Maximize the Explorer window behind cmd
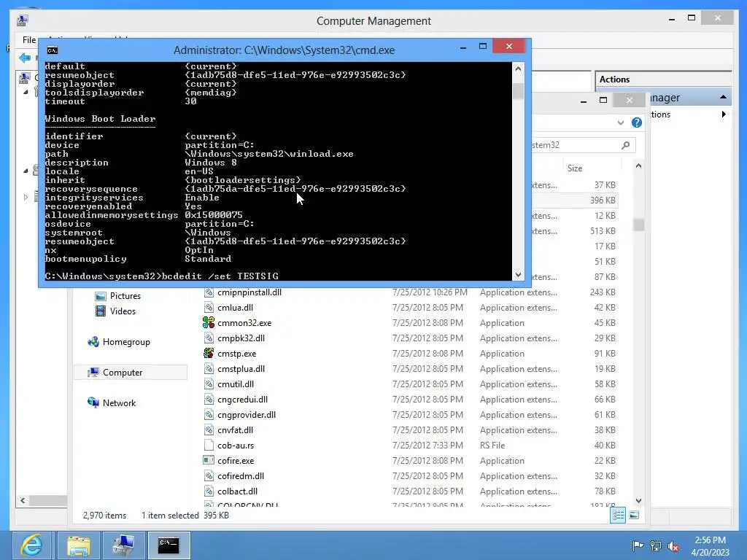 click(603, 100)
